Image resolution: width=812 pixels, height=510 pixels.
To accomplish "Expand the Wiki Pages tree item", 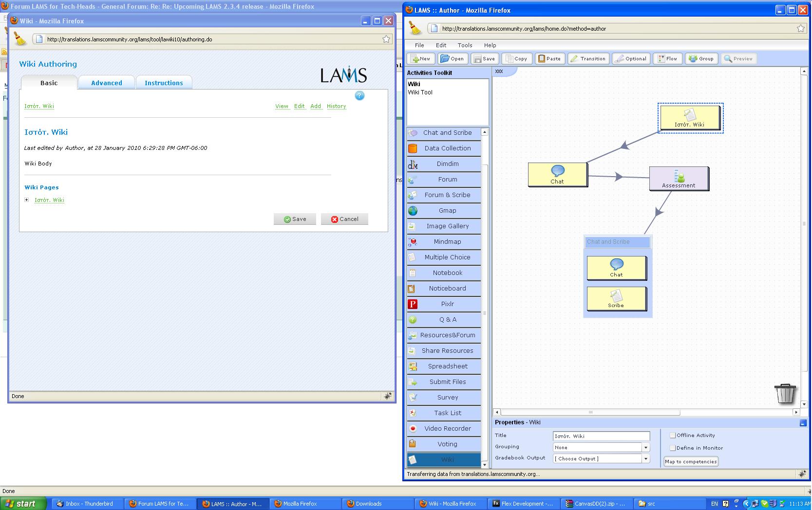I will point(27,200).
